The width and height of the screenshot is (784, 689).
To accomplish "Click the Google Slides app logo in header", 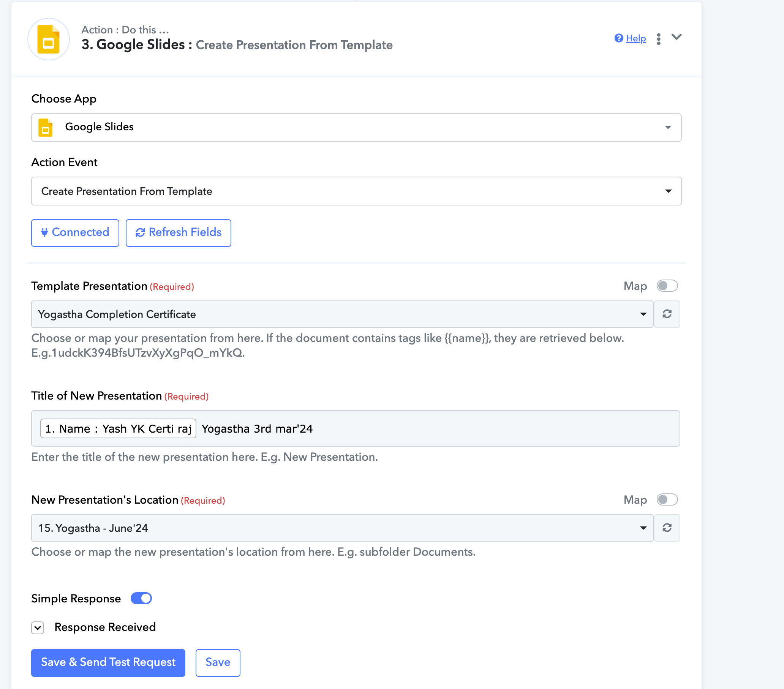I will [49, 39].
